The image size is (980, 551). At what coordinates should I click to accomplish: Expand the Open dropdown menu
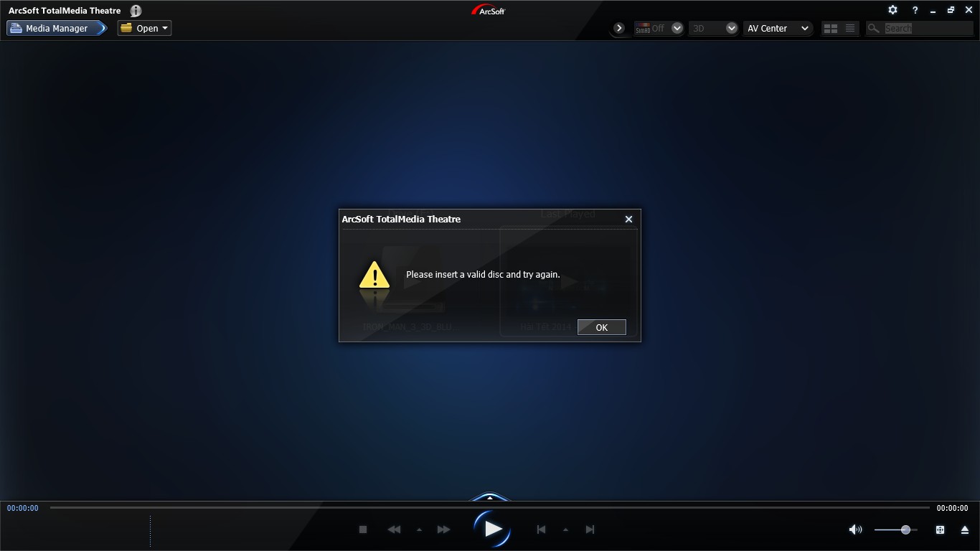(144, 28)
